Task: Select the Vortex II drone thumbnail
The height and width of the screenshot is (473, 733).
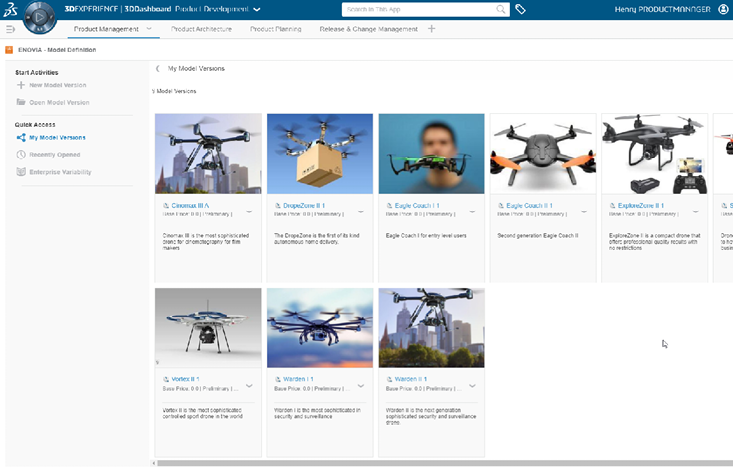Action: pos(208,328)
